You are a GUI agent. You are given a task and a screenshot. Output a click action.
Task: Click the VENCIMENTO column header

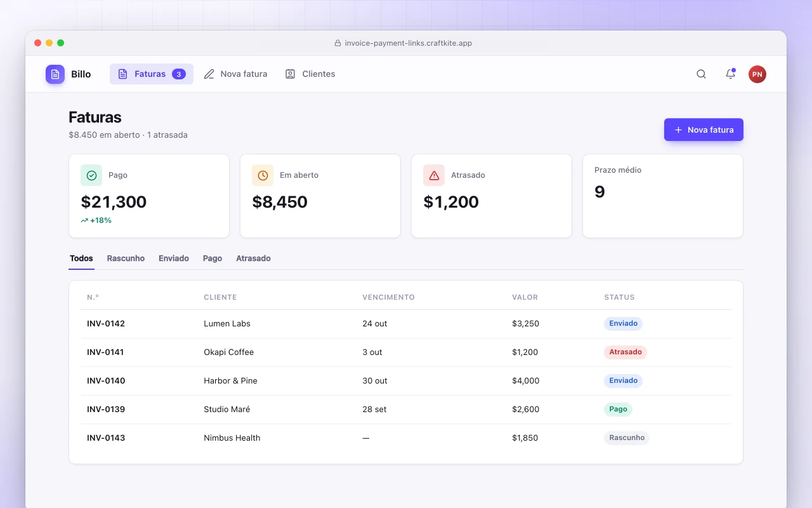[388, 297]
